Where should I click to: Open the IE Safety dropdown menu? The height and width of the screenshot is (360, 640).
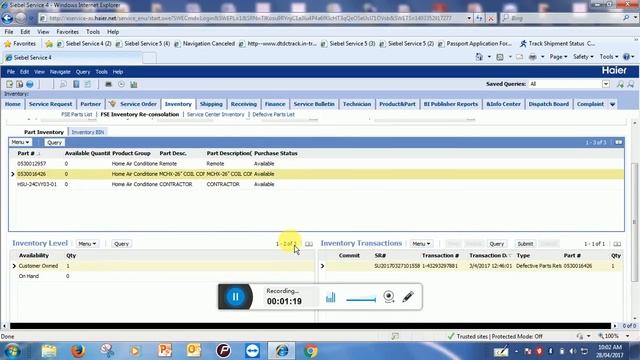(x=583, y=57)
